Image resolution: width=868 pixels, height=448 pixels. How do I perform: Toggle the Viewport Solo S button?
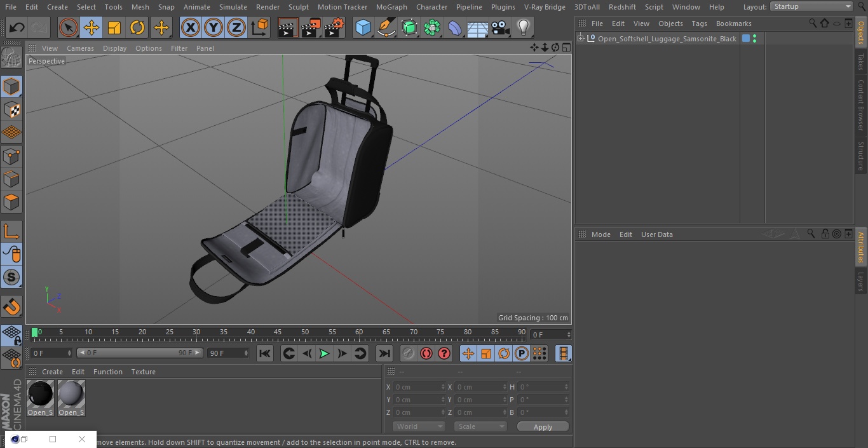coord(12,277)
